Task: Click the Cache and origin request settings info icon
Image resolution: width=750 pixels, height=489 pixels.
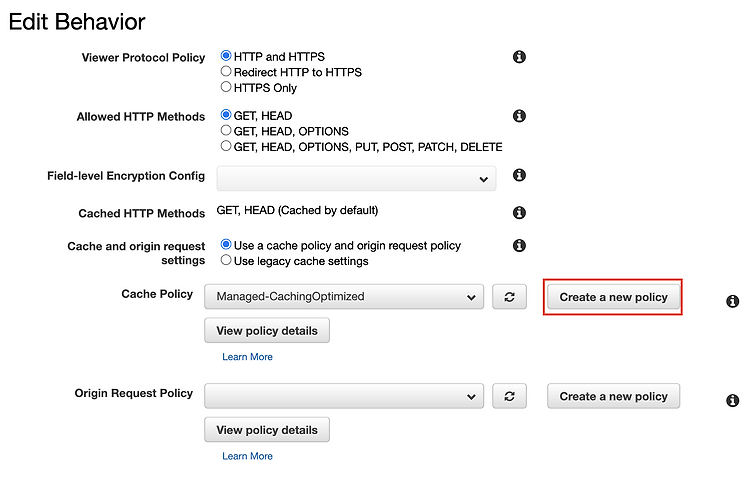Action: coord(519,245)
